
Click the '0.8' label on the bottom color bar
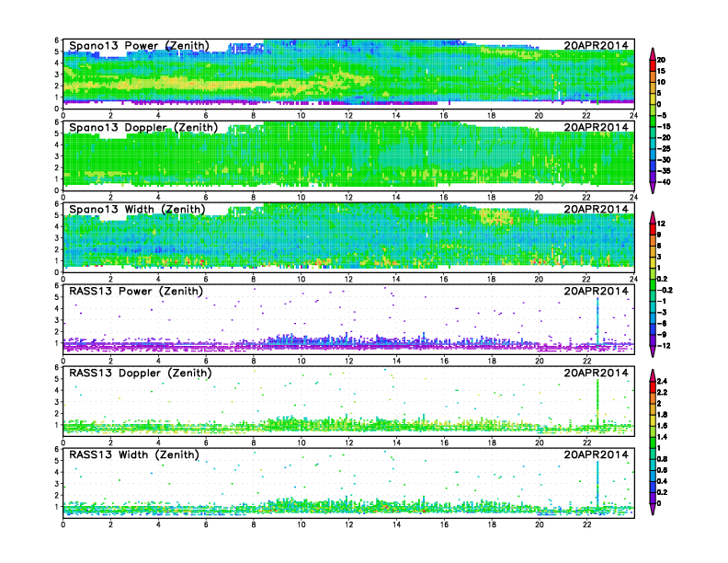click(663, 459)
